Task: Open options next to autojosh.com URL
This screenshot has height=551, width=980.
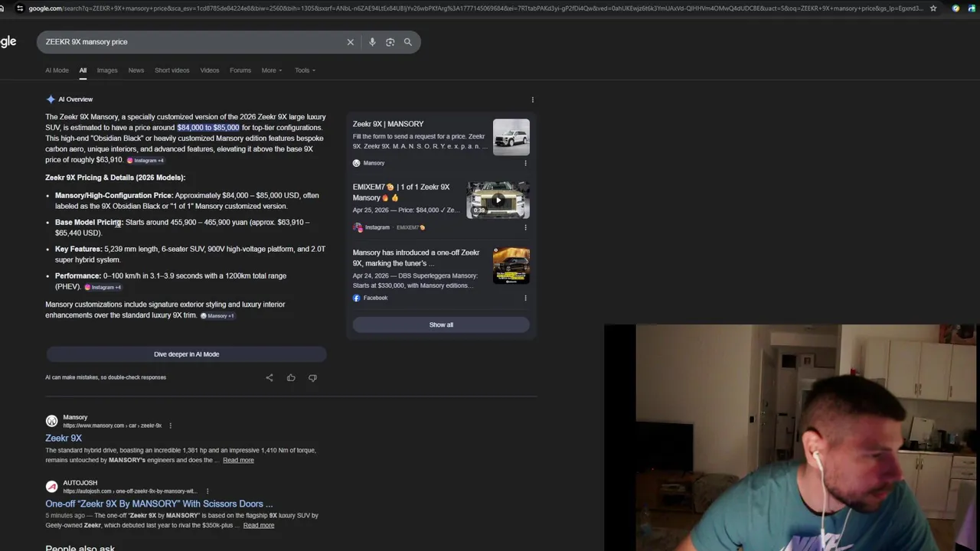Action: click(x=207, y=491)
